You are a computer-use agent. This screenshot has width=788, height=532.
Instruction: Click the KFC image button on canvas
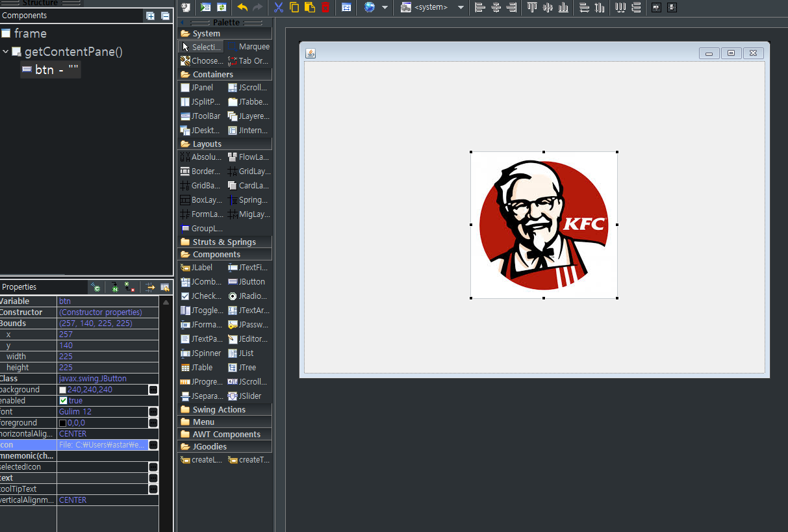point(544,225)
